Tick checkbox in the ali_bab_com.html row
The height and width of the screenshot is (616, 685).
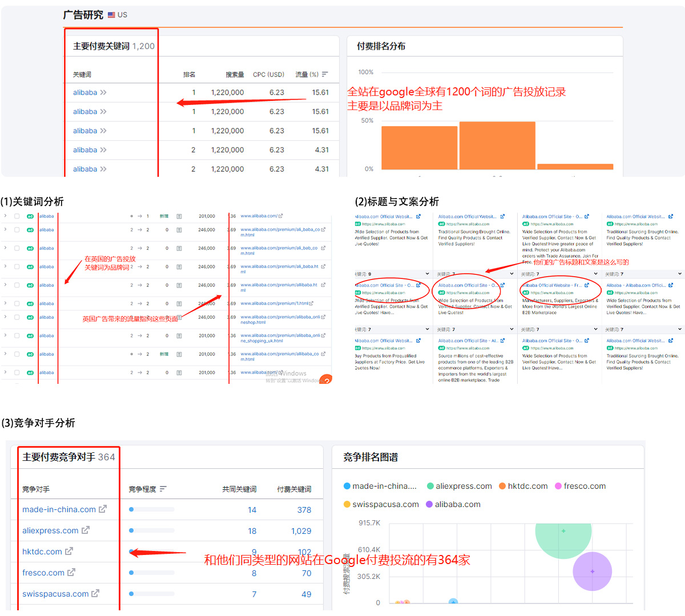click(17, 248)
